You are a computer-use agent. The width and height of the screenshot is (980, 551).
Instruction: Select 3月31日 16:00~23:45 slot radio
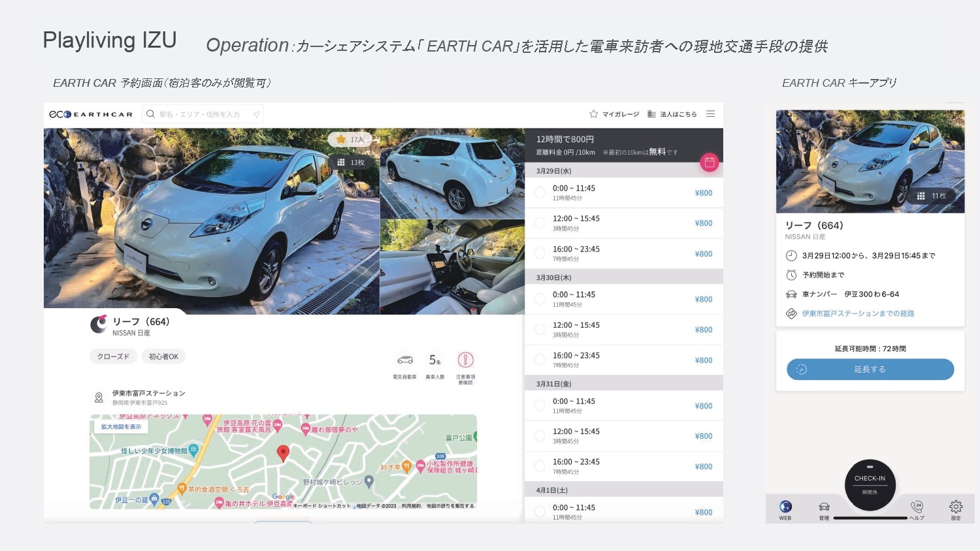pyautogui.click(x=540, y=466)
